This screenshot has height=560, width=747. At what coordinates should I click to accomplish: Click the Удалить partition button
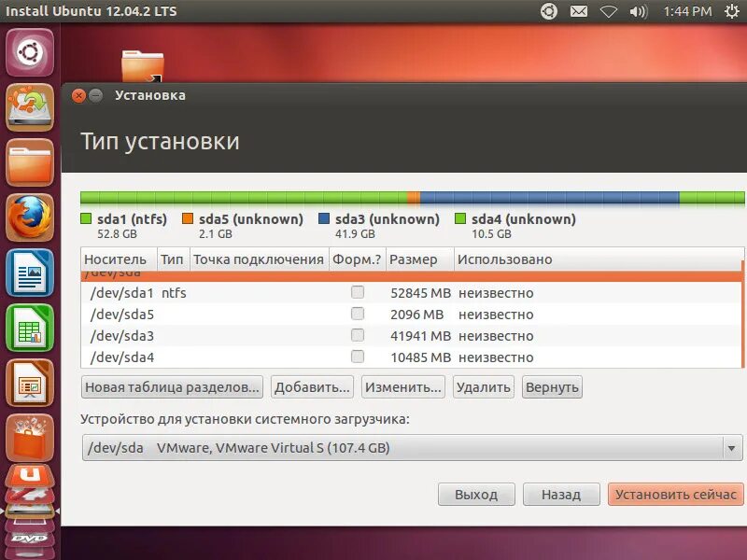[x=484, y=387]
